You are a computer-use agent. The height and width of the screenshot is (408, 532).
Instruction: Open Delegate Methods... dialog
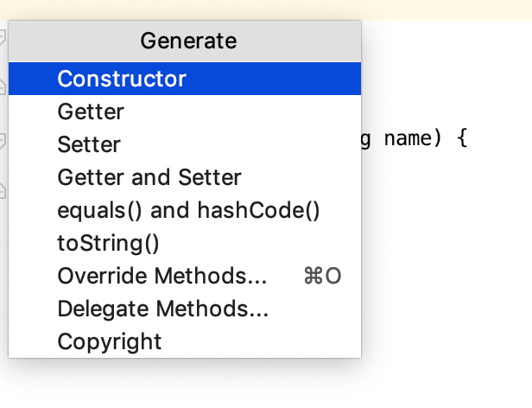point(163,309)
